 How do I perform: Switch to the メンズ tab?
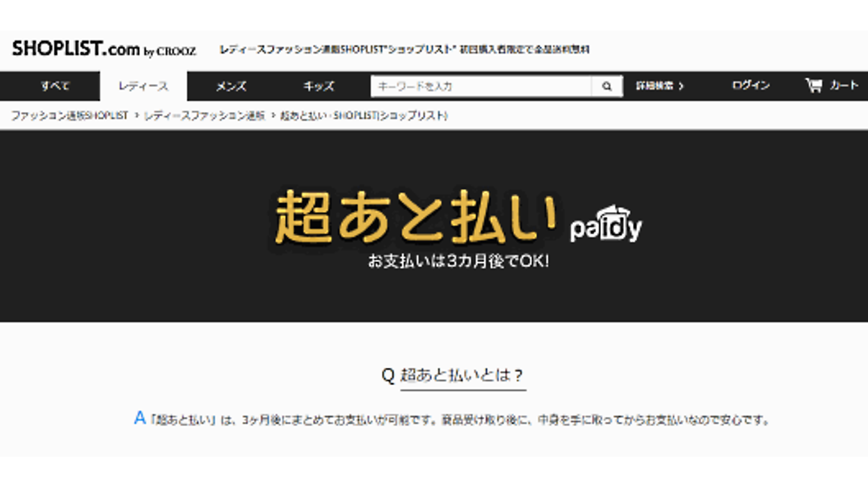[231, 86]
